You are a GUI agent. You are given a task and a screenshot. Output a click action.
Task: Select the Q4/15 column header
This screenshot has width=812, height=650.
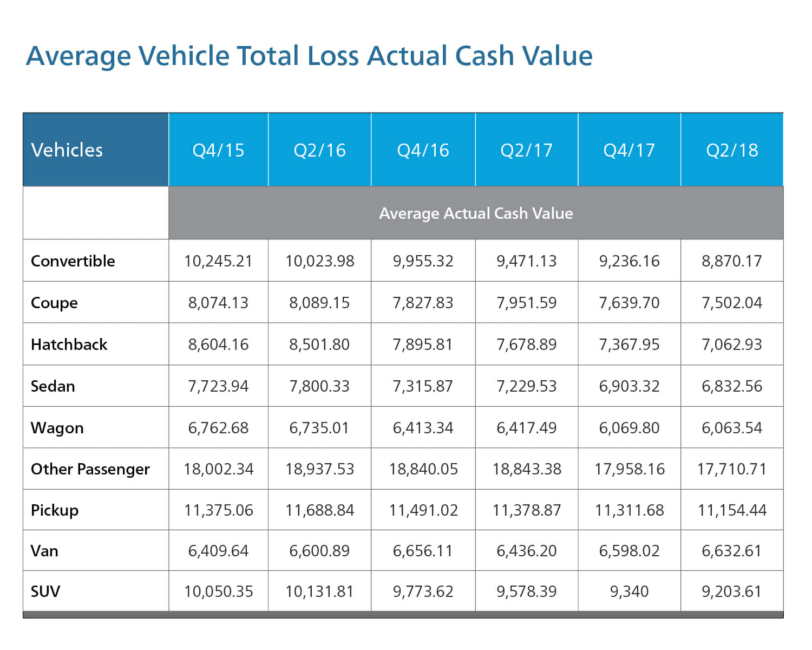[x=219, y=149]
